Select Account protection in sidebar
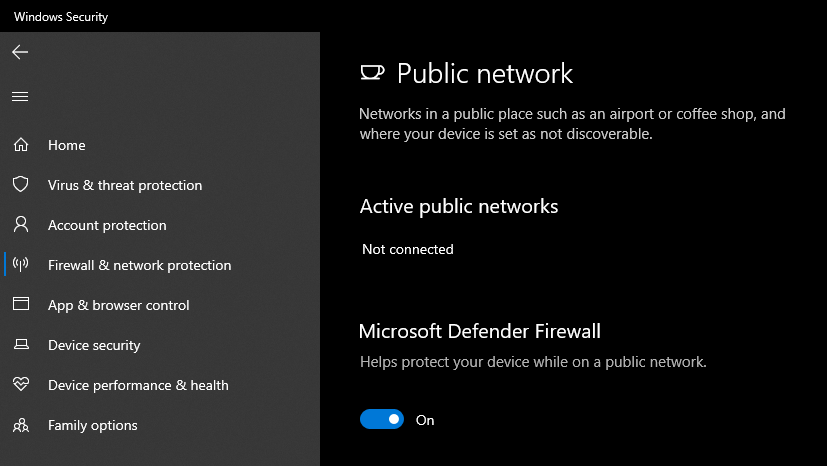Viewport: 827px width, 466px height. click(x=107, y=225)
